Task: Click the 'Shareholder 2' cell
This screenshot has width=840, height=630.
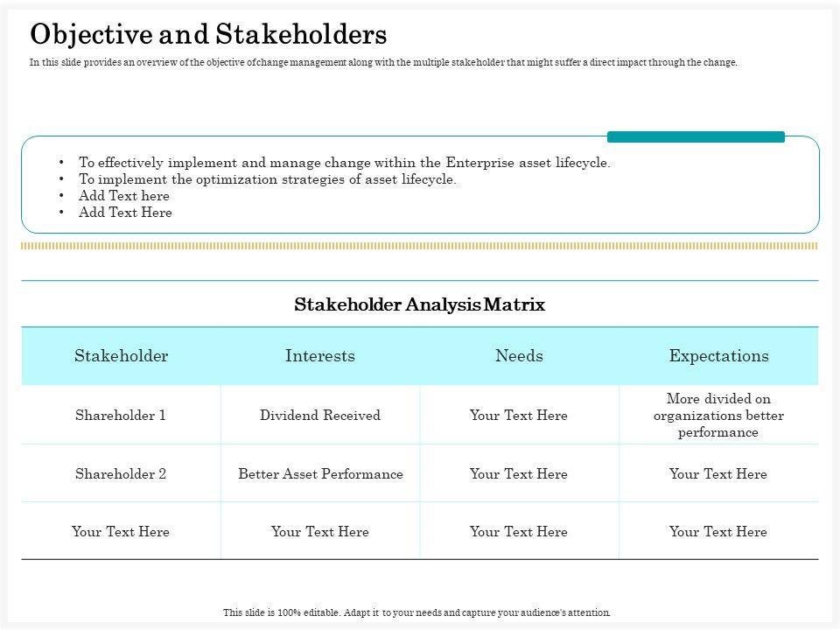Action: pos(121,474)
